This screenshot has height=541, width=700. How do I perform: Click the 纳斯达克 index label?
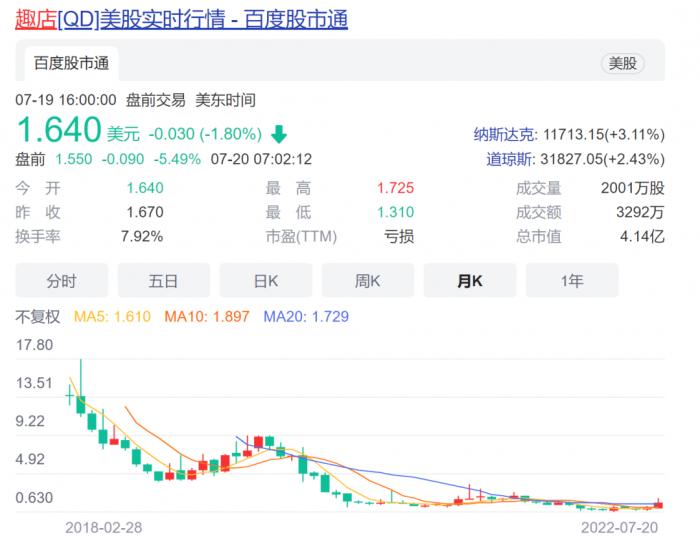[x=505, y=134]
